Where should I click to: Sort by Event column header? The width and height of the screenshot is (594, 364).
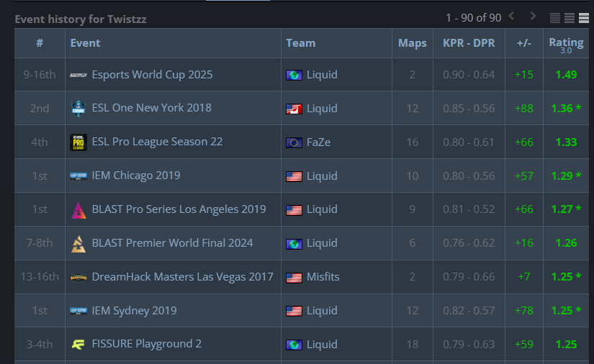(x=85, y=43)
